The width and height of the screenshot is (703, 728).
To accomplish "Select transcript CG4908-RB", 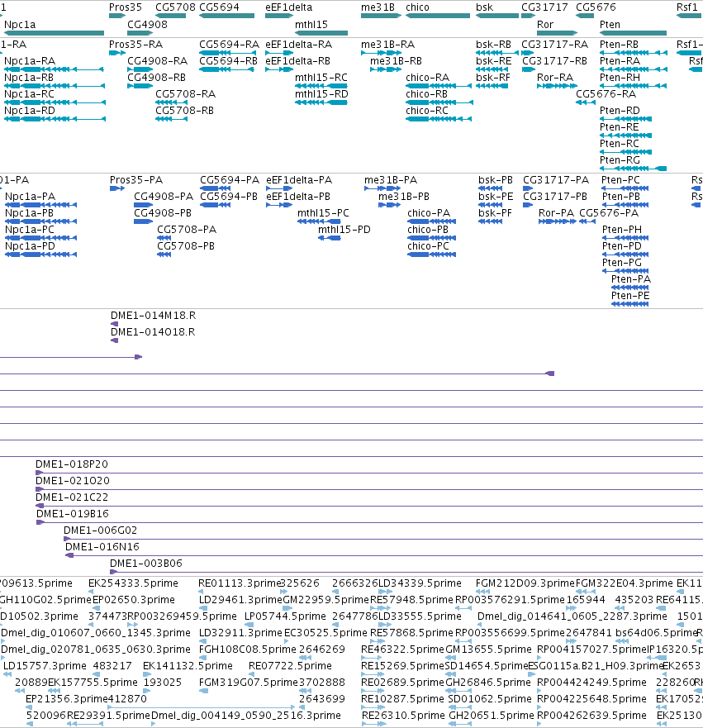I will click(156, 78).
